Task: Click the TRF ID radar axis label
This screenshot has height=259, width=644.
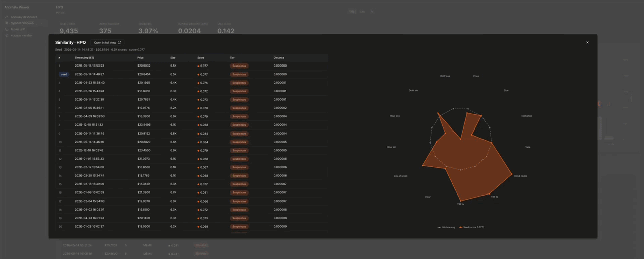Action: pos(494,197)
